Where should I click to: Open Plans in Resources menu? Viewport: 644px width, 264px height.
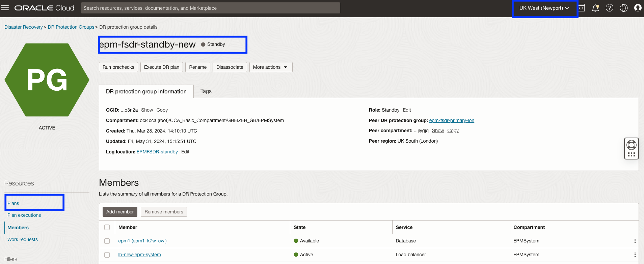13,203
